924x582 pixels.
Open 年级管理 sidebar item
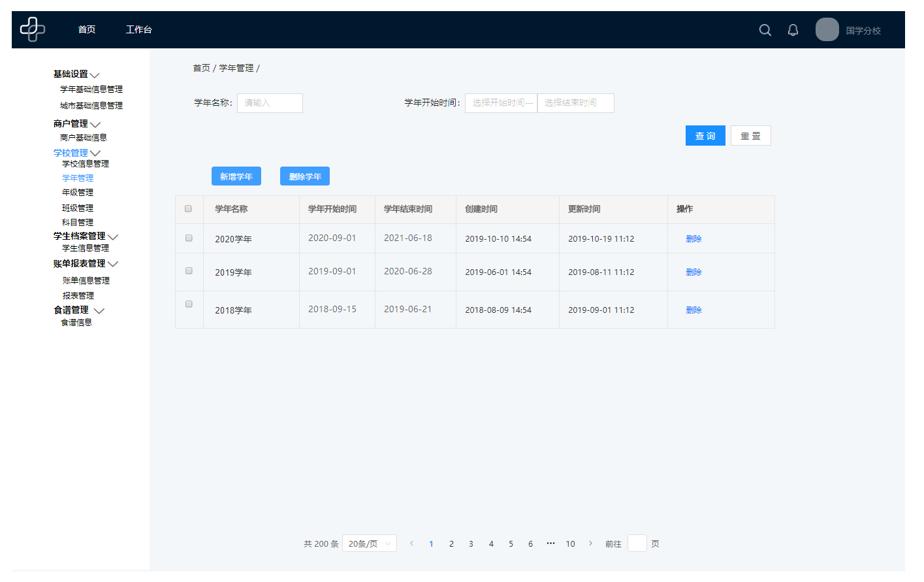pyautogui.click(x=78, y=193)
